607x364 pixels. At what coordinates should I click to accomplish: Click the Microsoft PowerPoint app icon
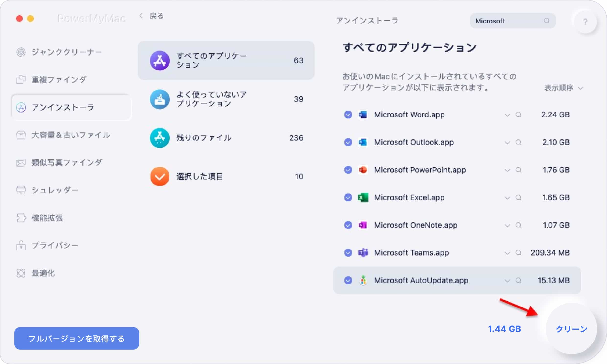(x=363, y=170)
